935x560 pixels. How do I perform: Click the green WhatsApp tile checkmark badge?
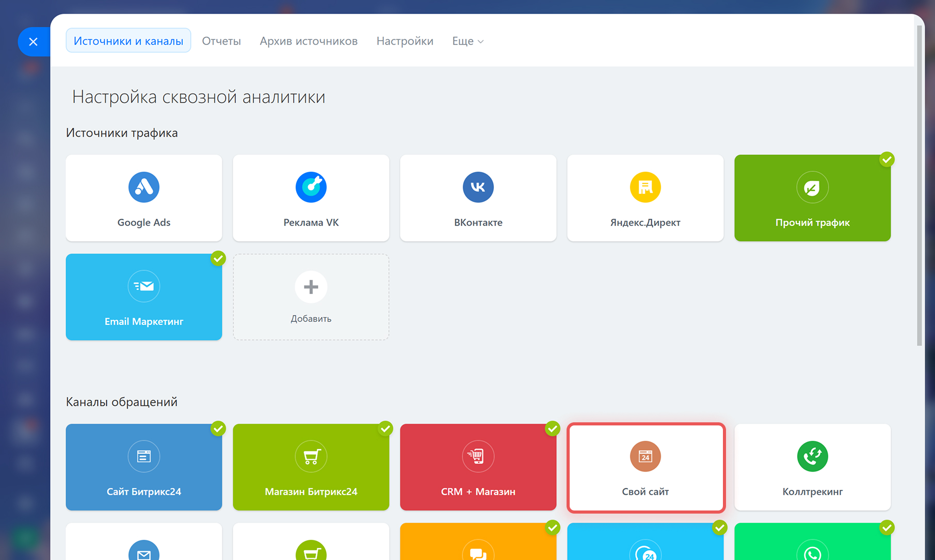point(887,528)
